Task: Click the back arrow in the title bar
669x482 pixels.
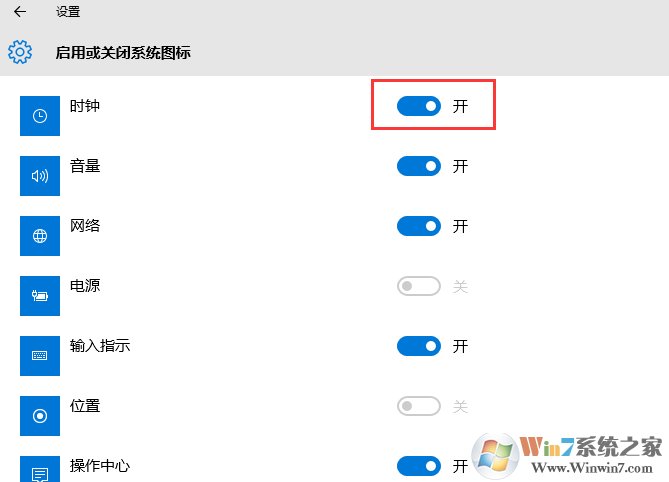Action: [20, 12]
